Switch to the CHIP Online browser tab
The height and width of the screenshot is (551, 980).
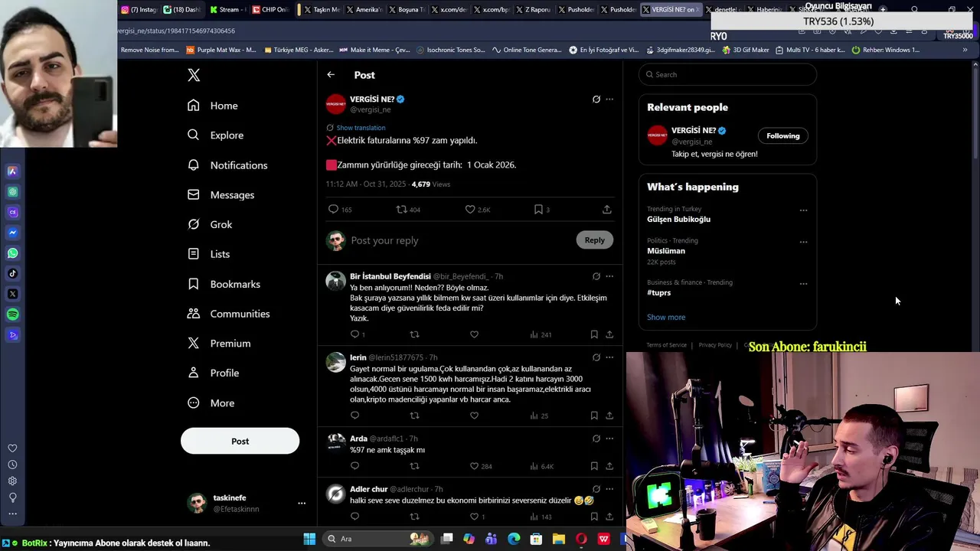pos(269,10)
